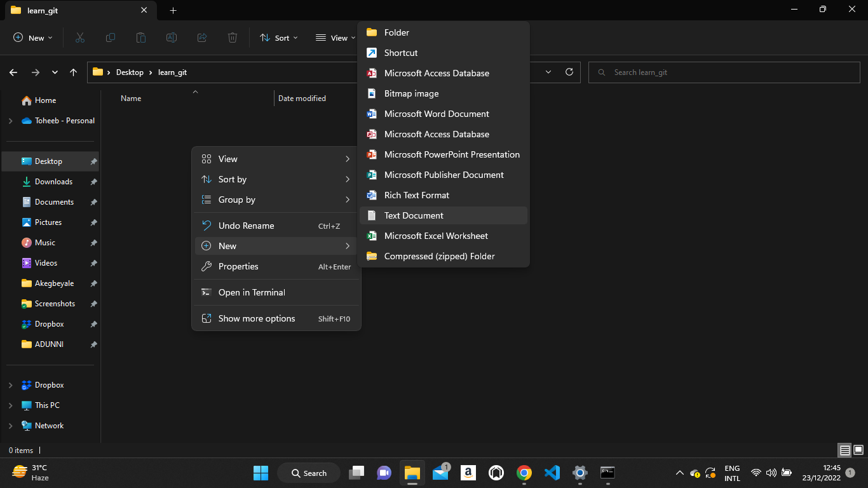This screenshot has height=488, width=868.
Task: Choose Text Document from the New submenu
Action: click(444, 215)
